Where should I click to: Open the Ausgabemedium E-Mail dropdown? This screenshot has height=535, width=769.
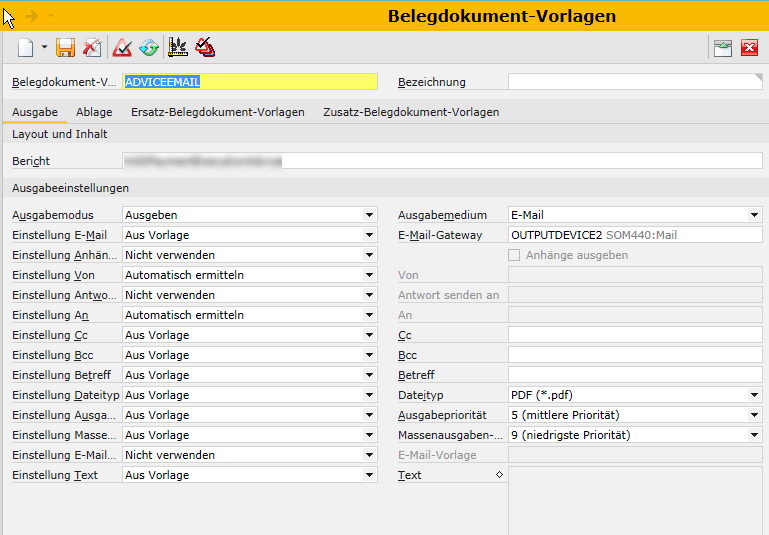coord(755,215)
